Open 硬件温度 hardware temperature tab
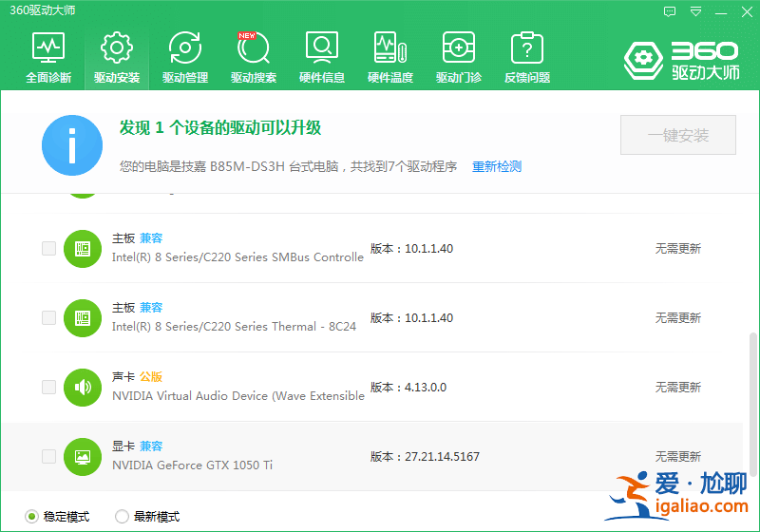Viewport: 760px width, 532px height. 390,58
